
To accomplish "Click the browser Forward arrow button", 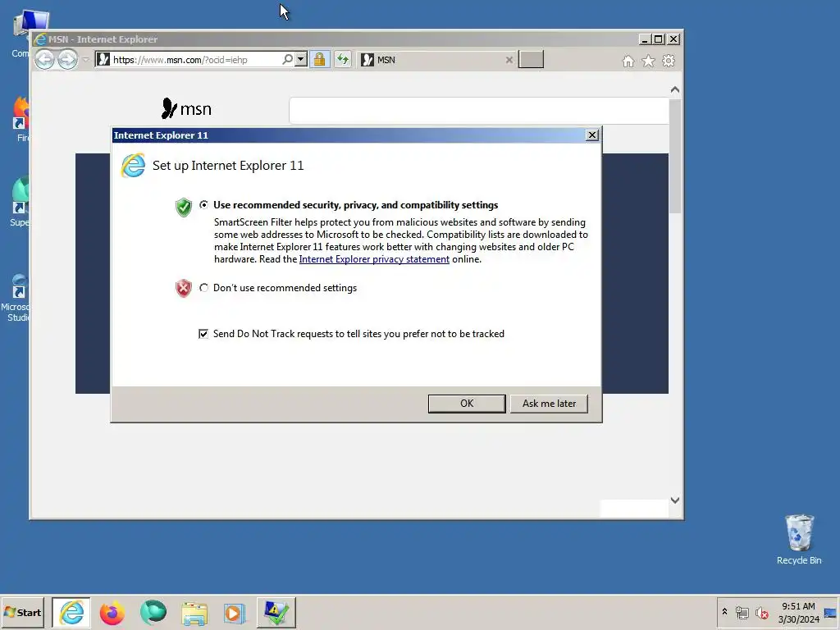I will pyautogui.click(x=67, y=59).
